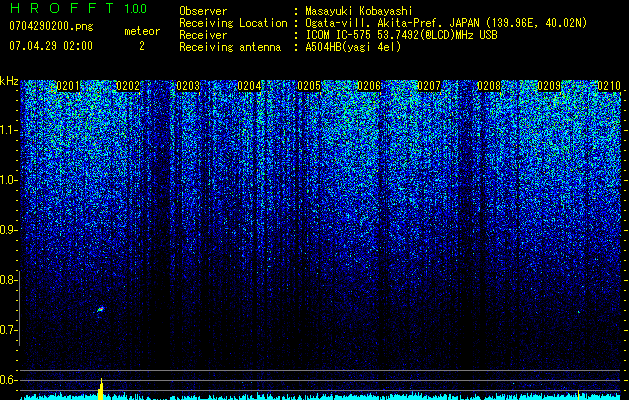Click the tall yellow signal-level peak bar
The image size is (629, 400).
[x=101, y=389]
